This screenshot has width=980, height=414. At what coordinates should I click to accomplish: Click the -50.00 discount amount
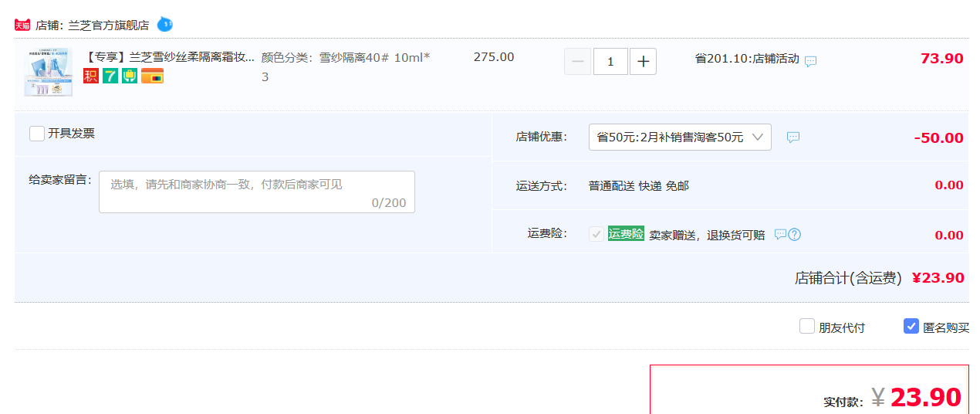click(x=939, y=138)
